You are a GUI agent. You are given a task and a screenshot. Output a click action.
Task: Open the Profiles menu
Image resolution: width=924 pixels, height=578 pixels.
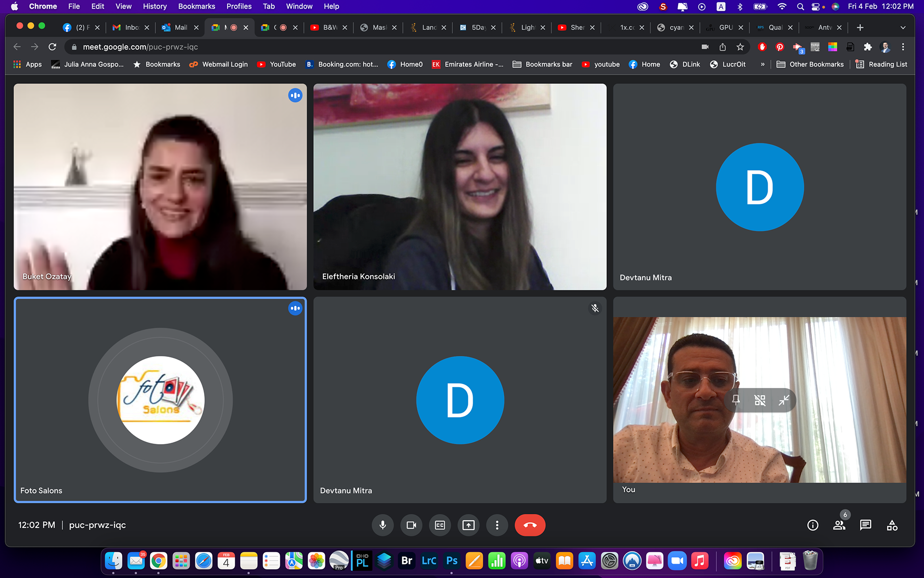tap(239, 6)
